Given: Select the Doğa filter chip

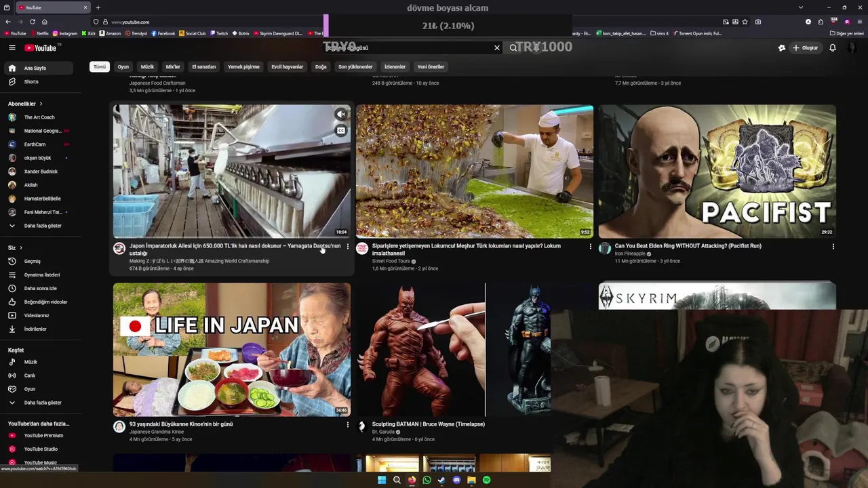Looking at the screenshot, I should 321,66.
